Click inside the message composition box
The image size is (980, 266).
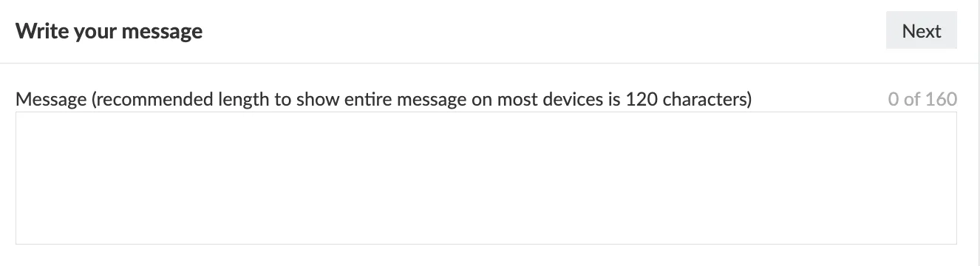(x=486, y=178)
